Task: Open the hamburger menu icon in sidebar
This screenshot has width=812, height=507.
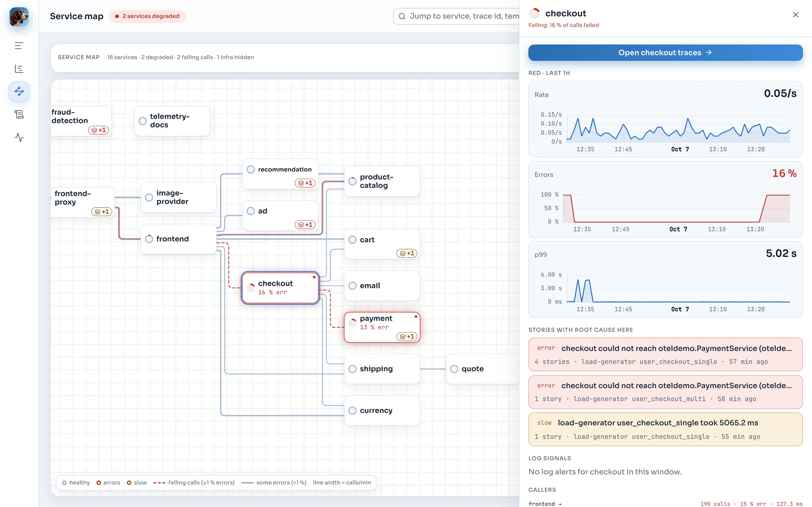Action: (x=19, y=46)
